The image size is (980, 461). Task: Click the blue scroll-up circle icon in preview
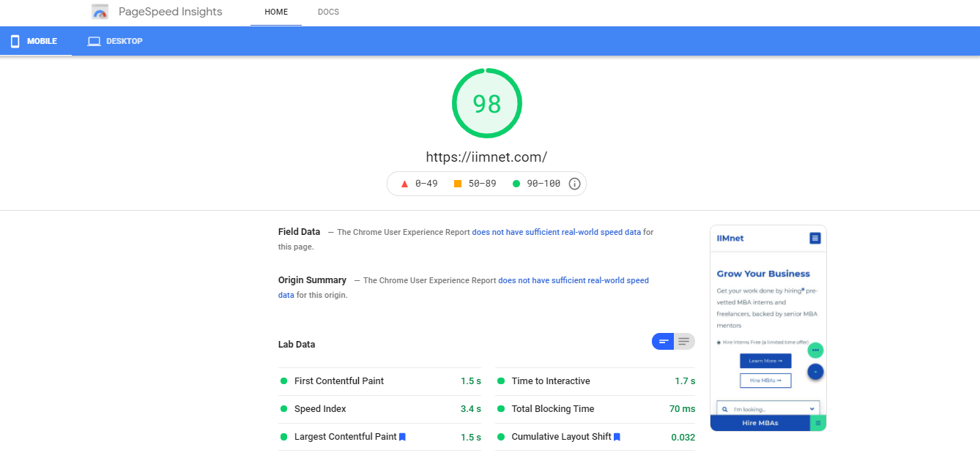tap(815, 372)
